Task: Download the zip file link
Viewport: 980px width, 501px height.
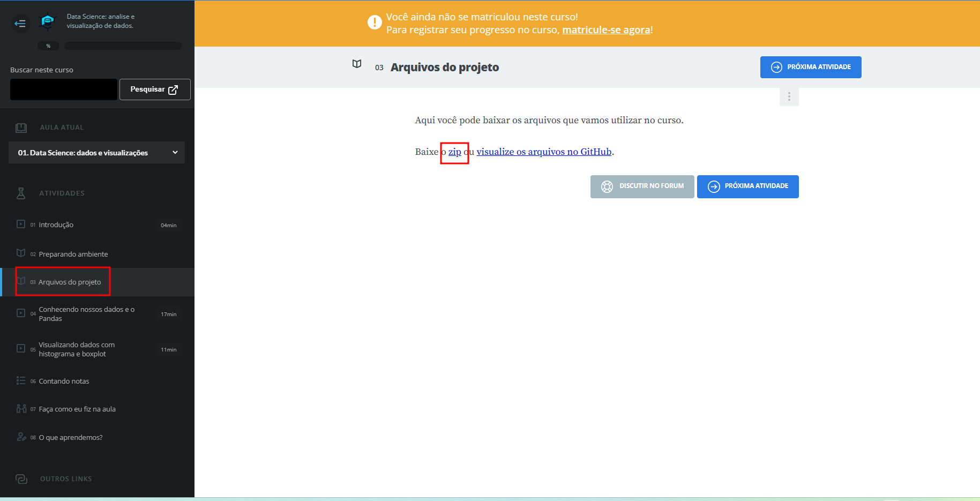Action: [455, 152]
